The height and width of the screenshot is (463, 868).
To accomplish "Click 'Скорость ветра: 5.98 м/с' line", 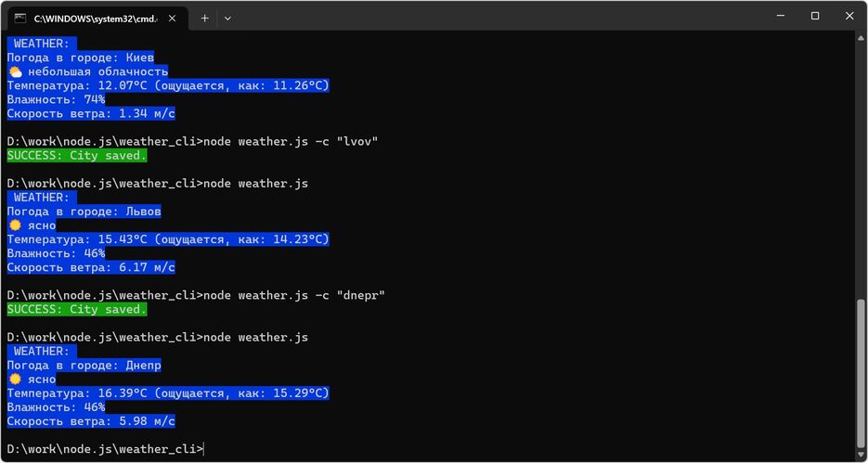I will [91, 421].
